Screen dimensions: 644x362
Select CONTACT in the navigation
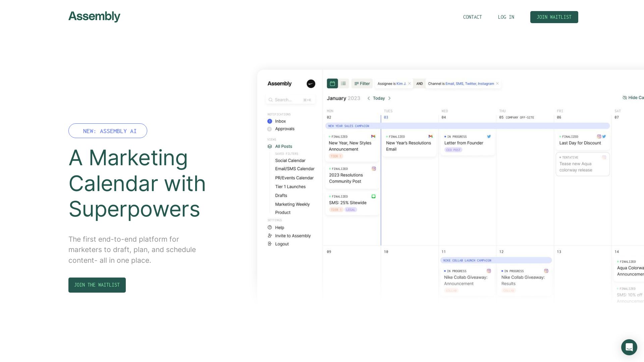coord(472,17)
